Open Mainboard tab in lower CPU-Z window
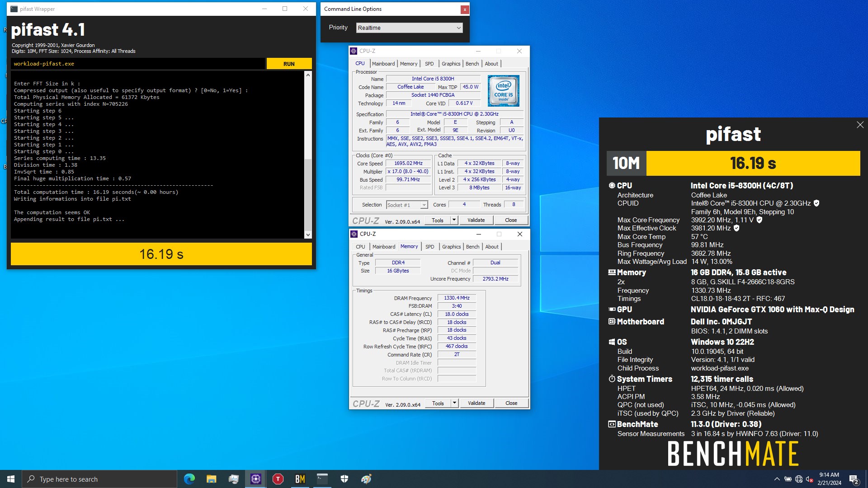The image size is (868, 488). point(384,247)
